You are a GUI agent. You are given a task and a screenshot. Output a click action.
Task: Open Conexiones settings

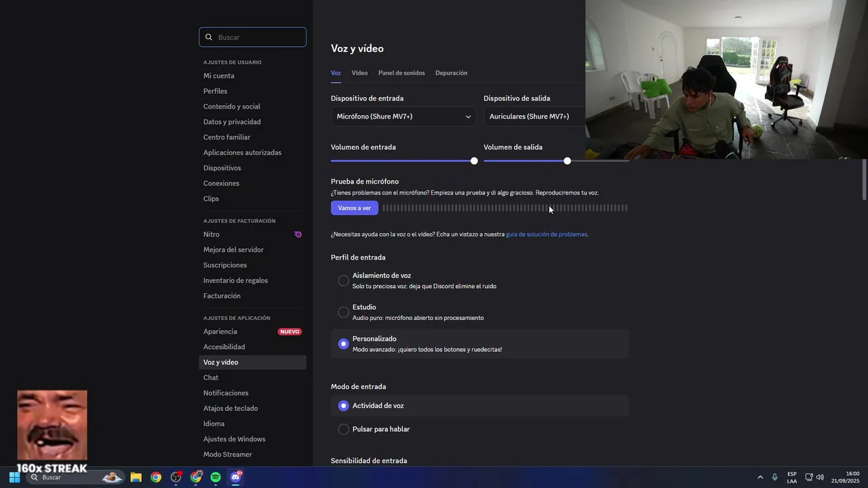point(252,183)
